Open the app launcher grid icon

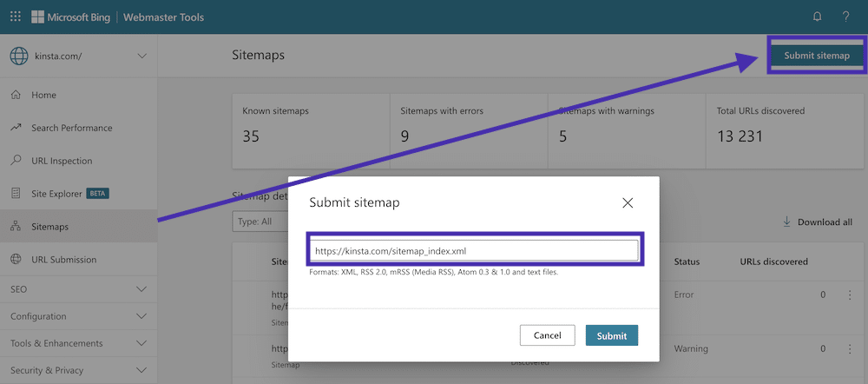[x=16, y=17]
